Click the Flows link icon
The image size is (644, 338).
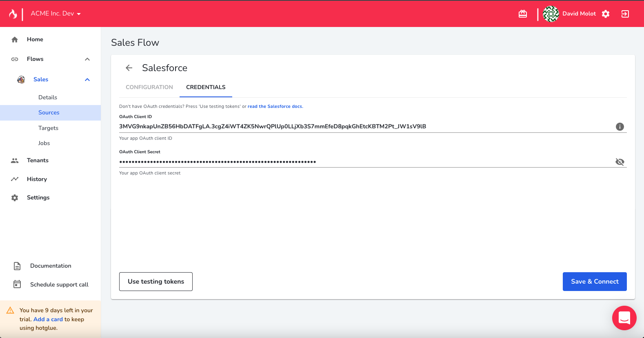click(x=15, y=59)
